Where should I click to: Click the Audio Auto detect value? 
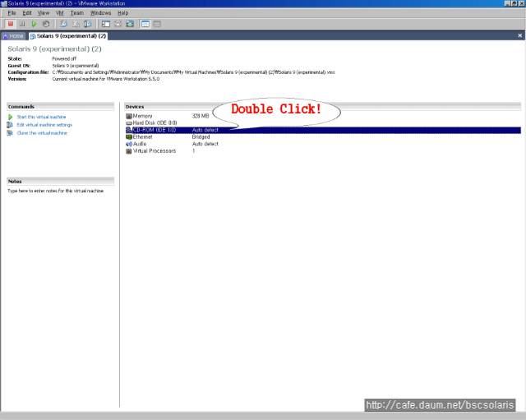(x=205, y=144)
